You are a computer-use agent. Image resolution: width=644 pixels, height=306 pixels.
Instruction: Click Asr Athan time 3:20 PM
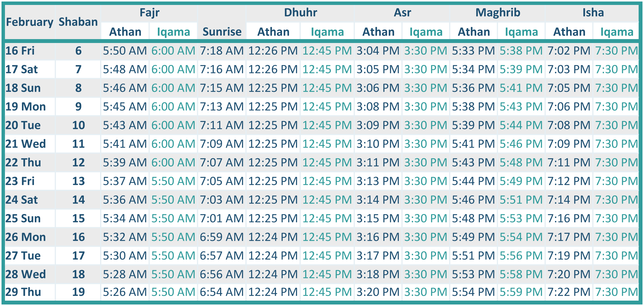378,292
